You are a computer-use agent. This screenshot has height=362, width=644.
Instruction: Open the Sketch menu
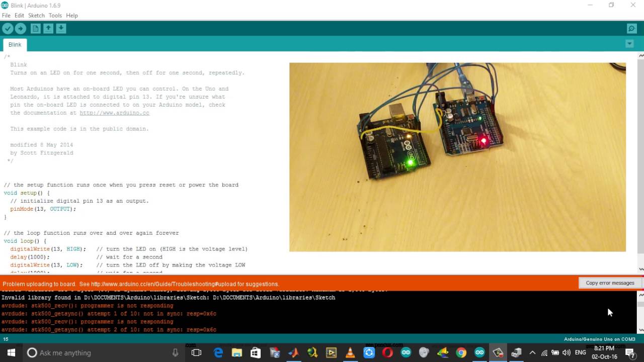pyautogui.click(x=36, y=16)
